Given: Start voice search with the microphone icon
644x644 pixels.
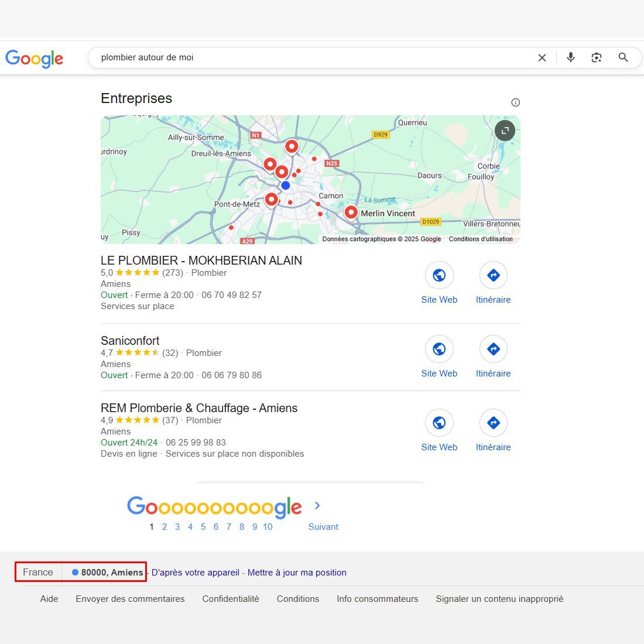Looking at the screenshot, I should (571, 57).
